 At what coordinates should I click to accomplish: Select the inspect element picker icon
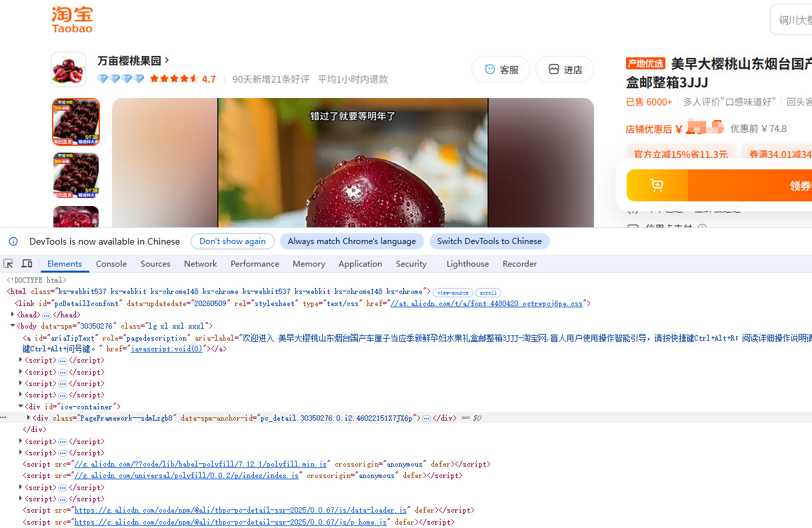click(8, 263)
